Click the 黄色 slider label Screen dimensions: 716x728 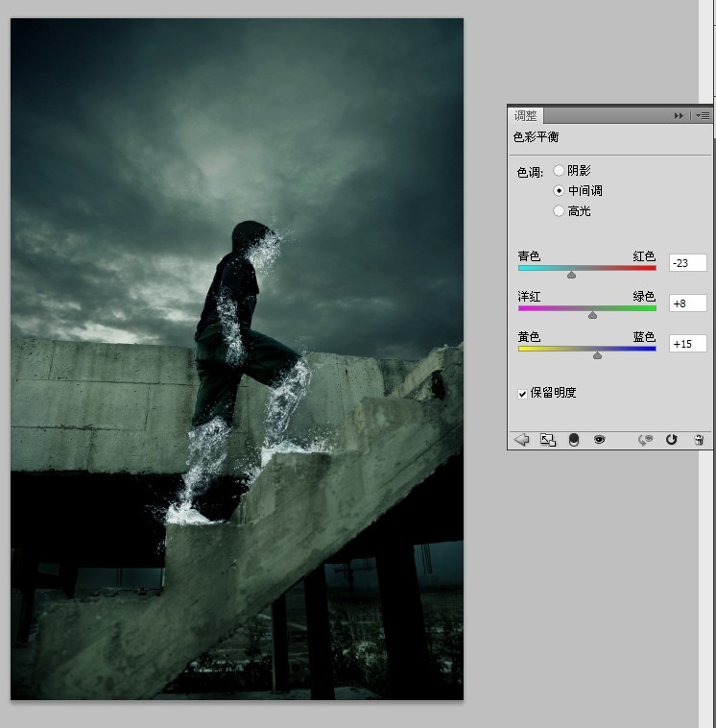529,336
